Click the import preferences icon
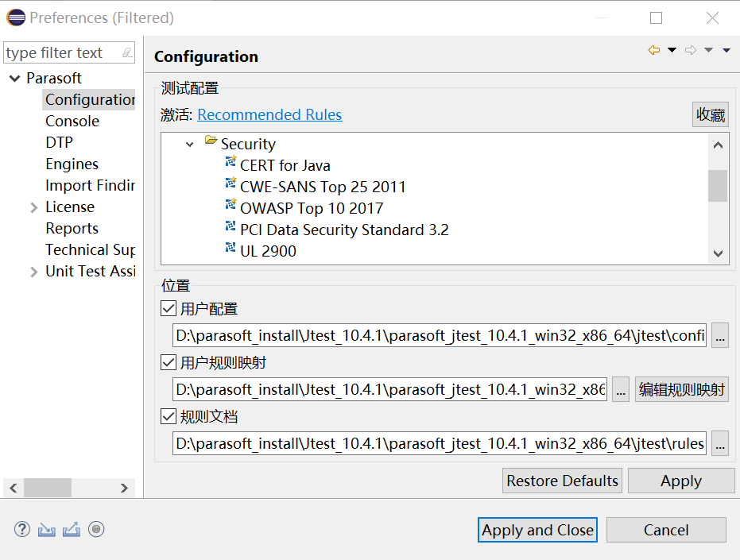This screenshot has height=560, width=740. pyautogui.click(x=47, y=530)
